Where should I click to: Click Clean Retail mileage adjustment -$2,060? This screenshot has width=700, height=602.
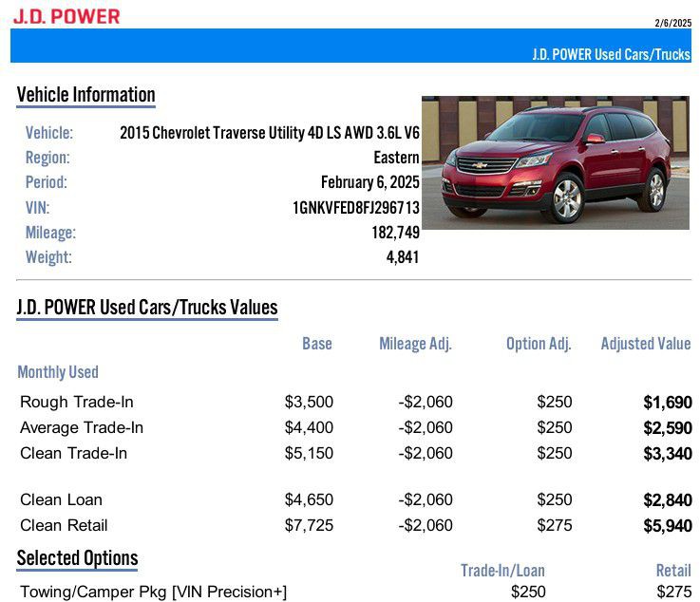426,525
